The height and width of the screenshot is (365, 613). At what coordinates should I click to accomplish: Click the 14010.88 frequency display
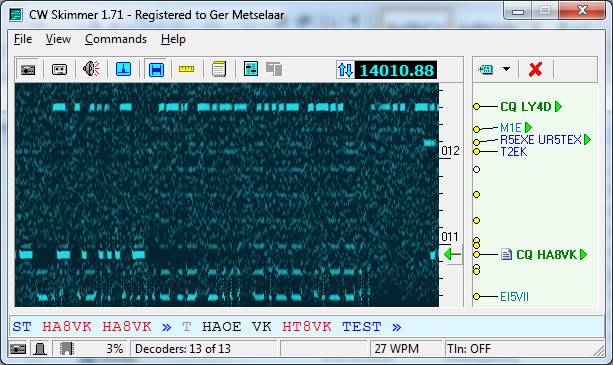[x=396, y=70]
